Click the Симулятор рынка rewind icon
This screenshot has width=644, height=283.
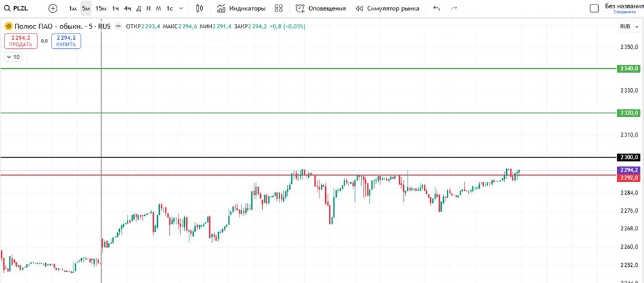[x=359, y=8]
